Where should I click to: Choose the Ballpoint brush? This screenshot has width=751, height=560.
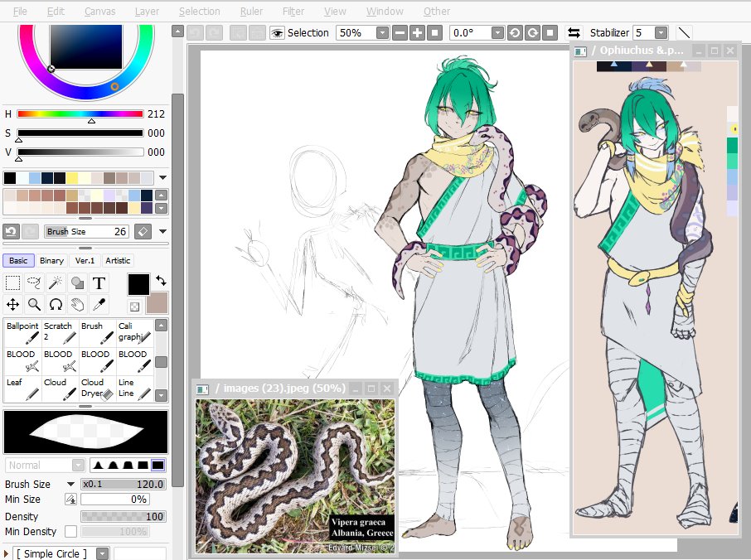pos(22,332)
